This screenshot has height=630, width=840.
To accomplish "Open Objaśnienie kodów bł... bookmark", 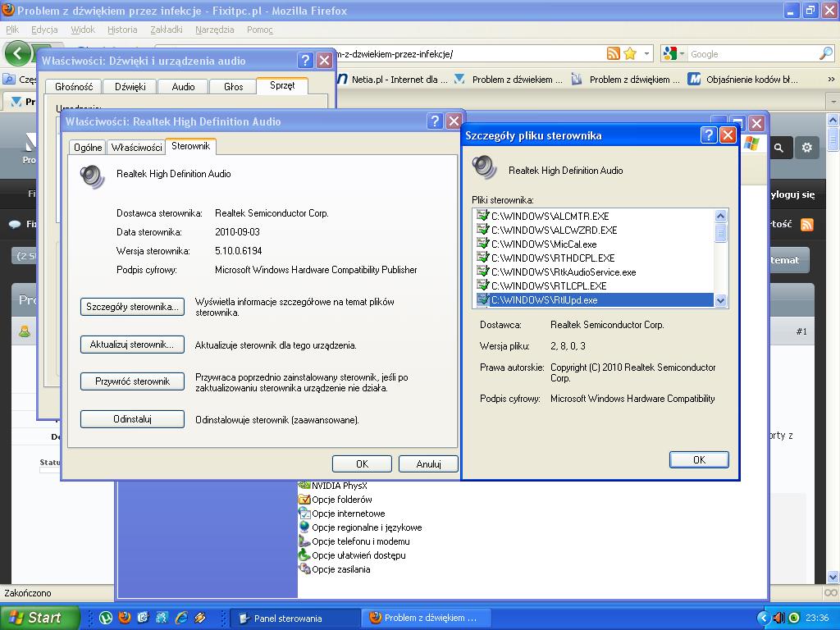I will tap(743, 80).
